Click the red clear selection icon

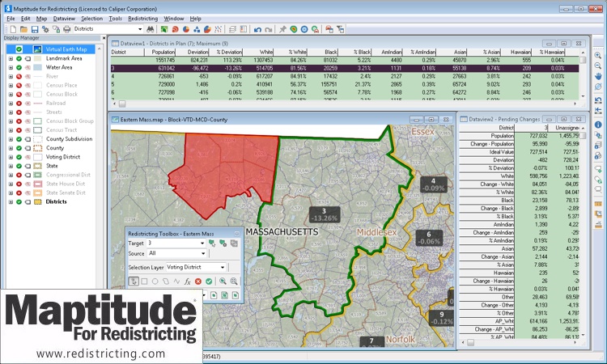197,281
